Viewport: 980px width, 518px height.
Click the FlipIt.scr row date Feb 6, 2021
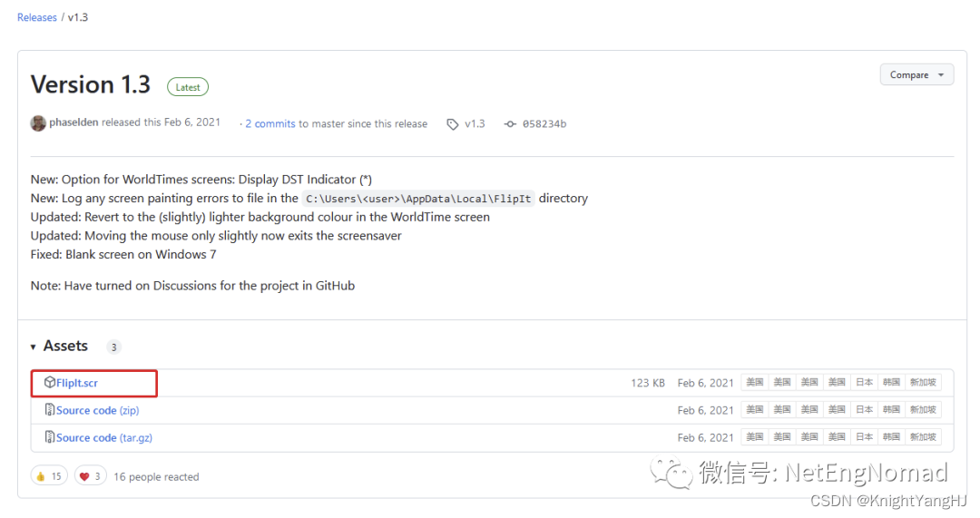click(706, 383)
